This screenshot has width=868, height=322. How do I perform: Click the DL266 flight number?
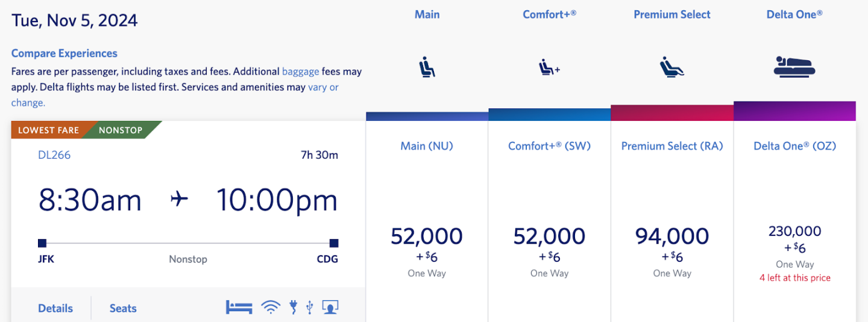pyautogui.click(x=54, y=155)
